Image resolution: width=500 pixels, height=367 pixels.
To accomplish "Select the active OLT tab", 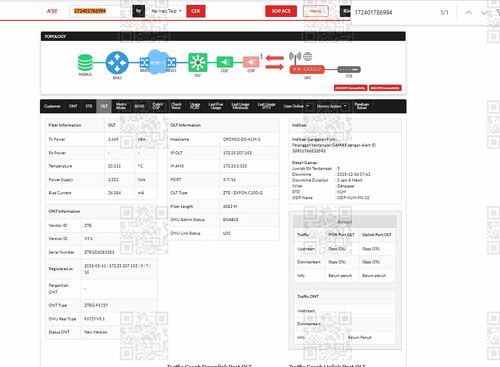I will [x=104, y=106].
